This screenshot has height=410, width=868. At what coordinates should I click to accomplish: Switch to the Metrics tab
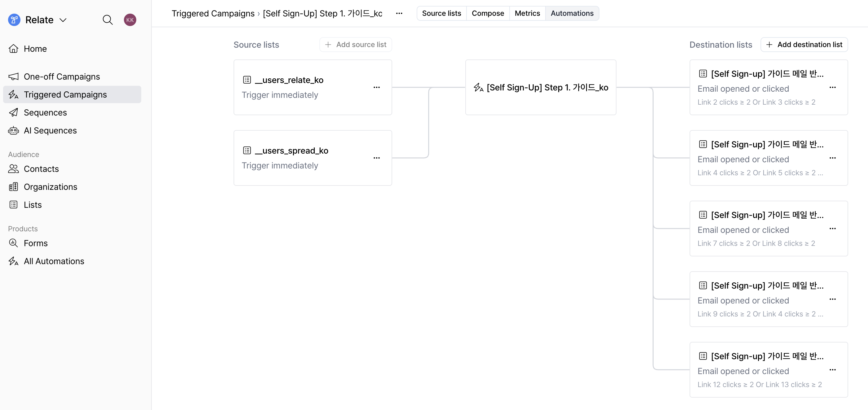coord(527,13)
